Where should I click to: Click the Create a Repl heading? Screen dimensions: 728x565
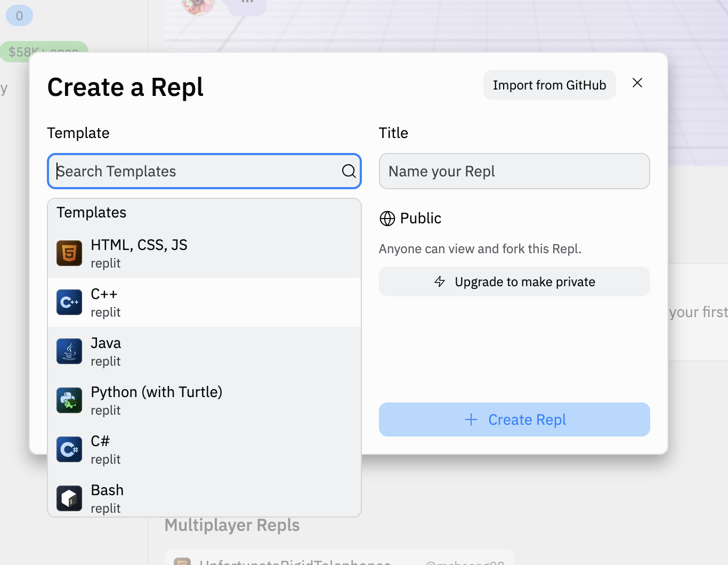coord(125,87)
